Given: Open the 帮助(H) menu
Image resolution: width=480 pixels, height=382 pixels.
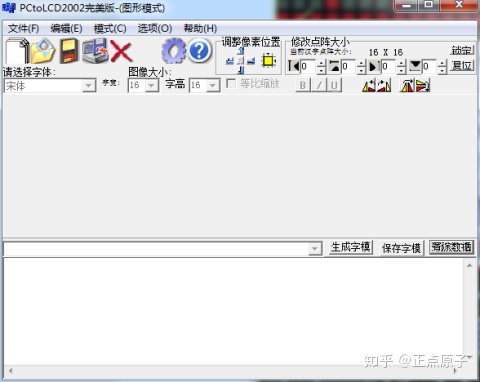Looking at the screenshot, I should (x=200, y=29).
